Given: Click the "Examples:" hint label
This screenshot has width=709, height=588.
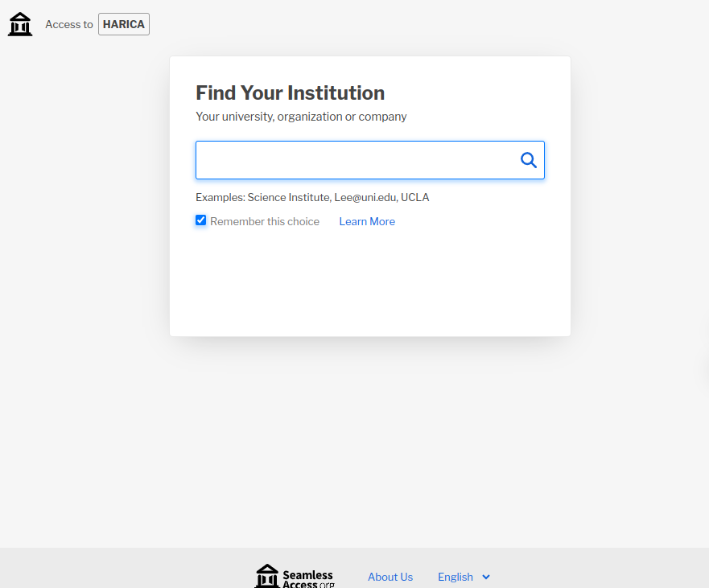Looking at the screenshot, I should click(x=220, y=197).
